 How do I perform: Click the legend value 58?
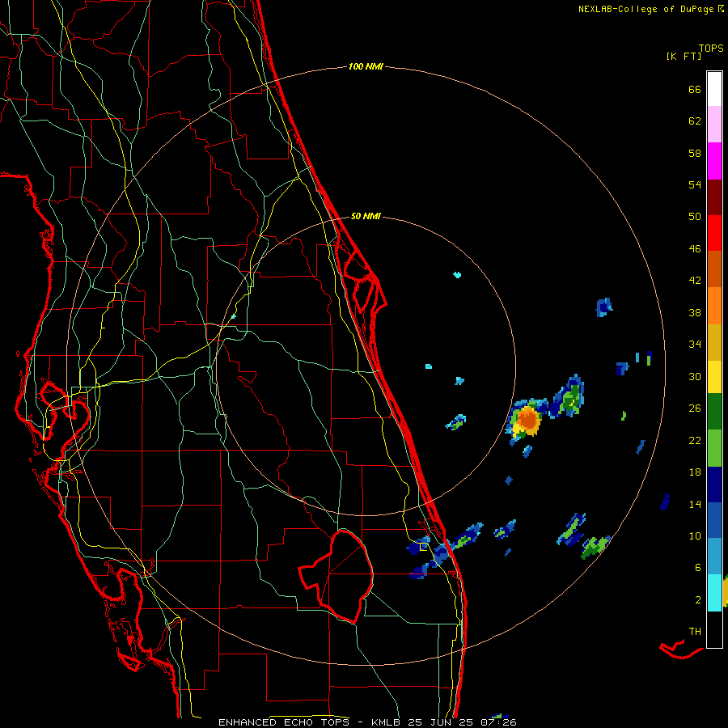695,153
